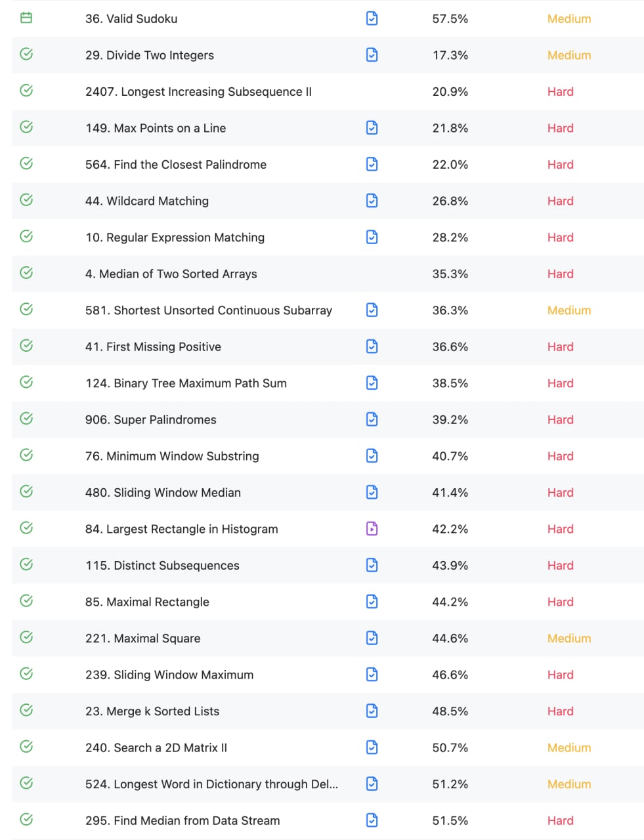Open 564. Find the Closest Palindrome problem
This screenshot has width=644, height=840.
176,165
